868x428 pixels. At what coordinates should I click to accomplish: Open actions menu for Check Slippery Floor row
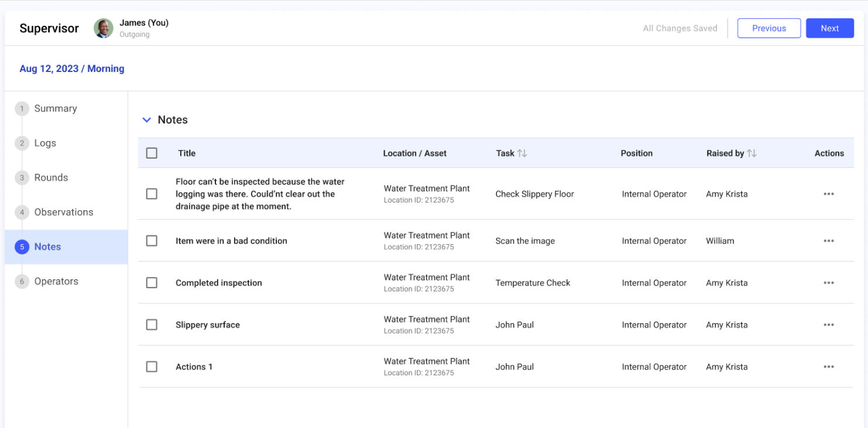[x=828, y=194]
